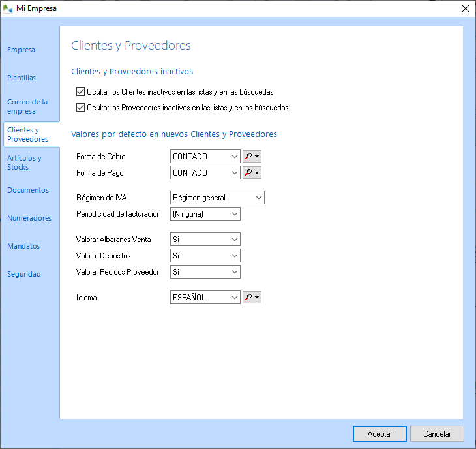
Task: Click search icon next to Forma de Pago
Action: pyautogui.click(x=248, y=173)
